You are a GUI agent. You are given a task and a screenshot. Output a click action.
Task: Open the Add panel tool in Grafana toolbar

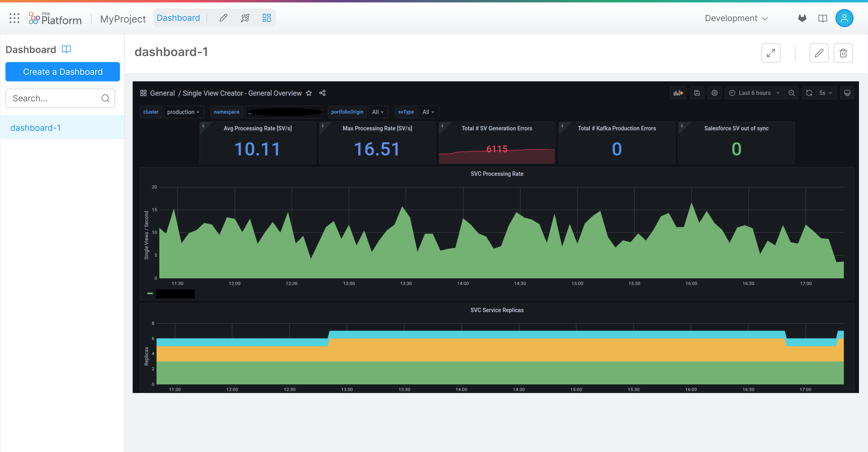pyautogui.click(x=678, y=93)
